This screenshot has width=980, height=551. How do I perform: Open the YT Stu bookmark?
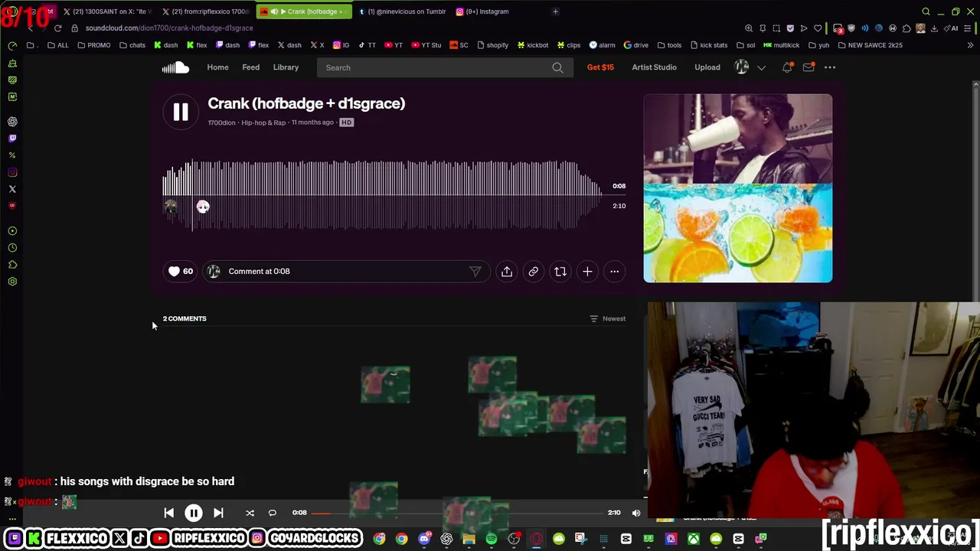[x=426, y=45]
